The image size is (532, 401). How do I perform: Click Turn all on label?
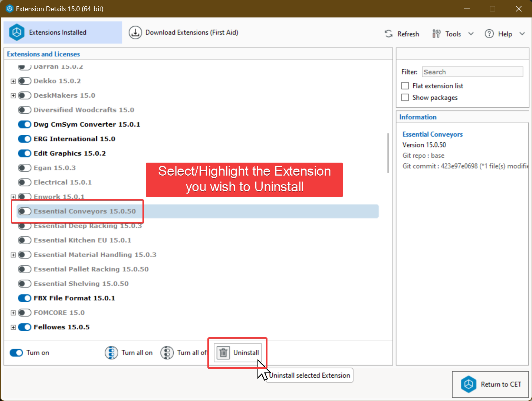(x=137, y=353)
